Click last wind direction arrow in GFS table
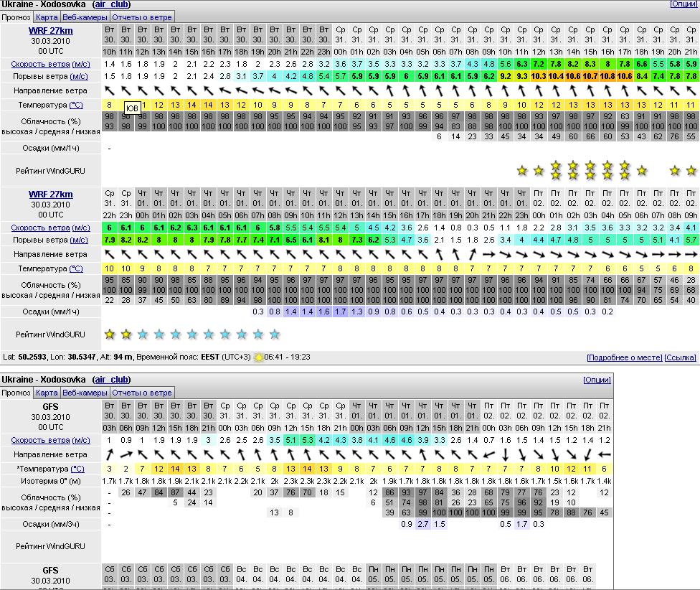 pyautogui.click(x=604, y=454)
